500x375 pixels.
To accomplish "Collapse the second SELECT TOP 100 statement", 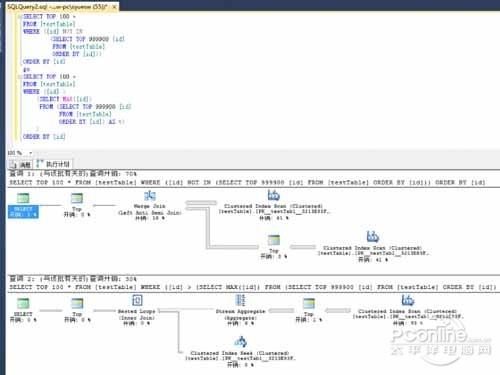I will 20,77.
